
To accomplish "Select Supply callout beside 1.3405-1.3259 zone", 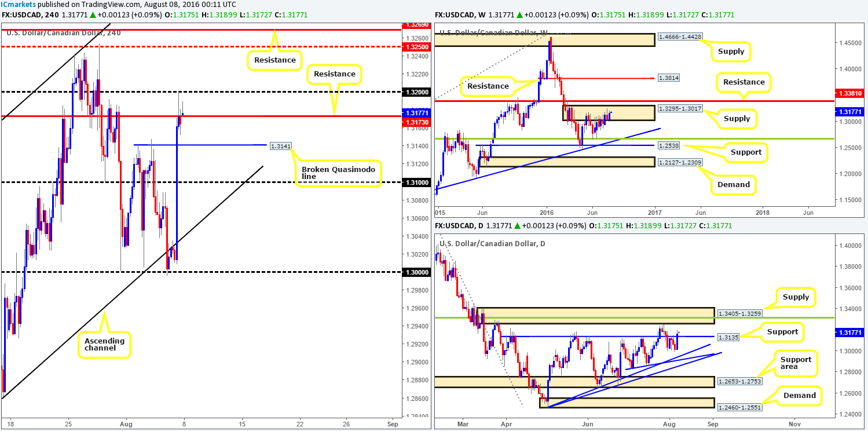I will 796,297.
